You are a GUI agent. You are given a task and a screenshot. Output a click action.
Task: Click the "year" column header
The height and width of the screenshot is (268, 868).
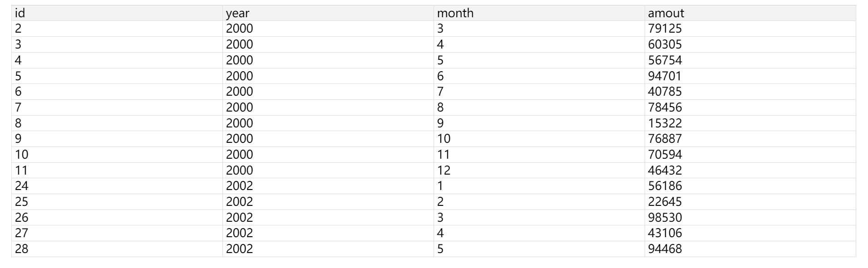pos(237,13)
